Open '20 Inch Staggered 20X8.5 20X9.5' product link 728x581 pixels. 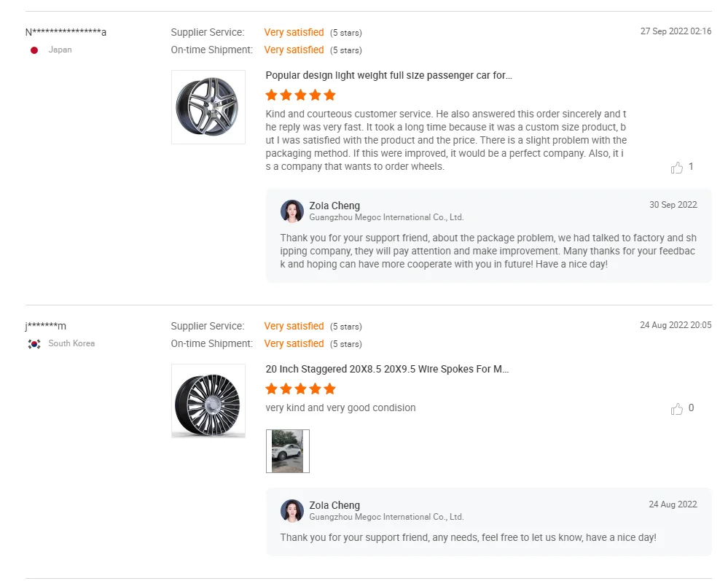(387, 370)
